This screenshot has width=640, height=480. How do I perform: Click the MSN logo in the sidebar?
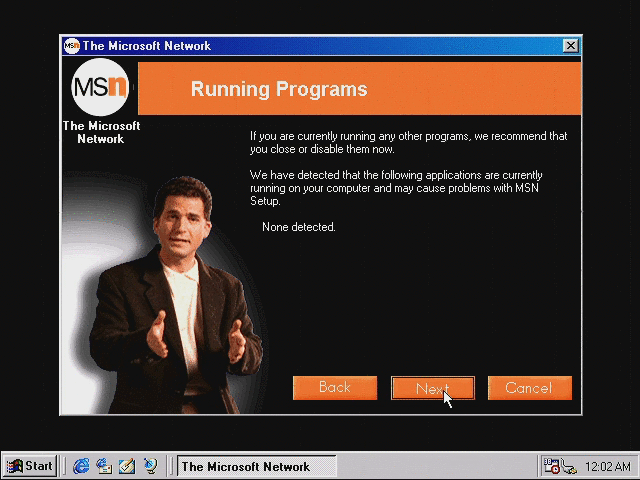(x=100, y=87)
